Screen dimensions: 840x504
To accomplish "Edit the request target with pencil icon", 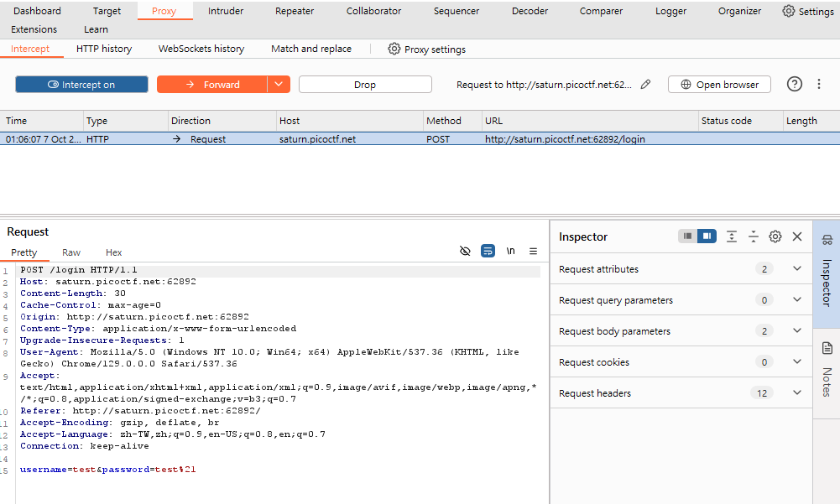I will coord(645,84).
